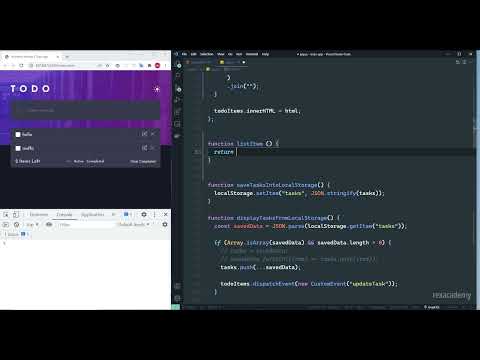Open VS Code File menu
The image size is (480, 360).
click(184, 54)
